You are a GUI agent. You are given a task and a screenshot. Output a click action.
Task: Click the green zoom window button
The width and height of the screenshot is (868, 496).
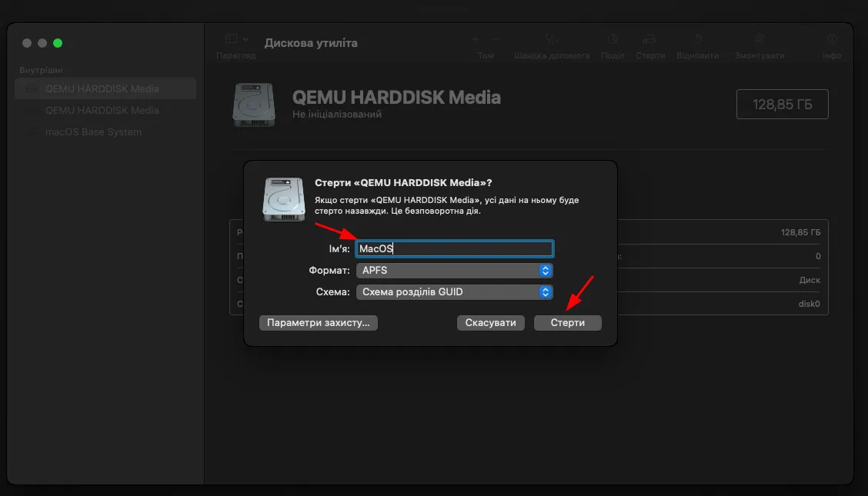[x=58, y=43]
